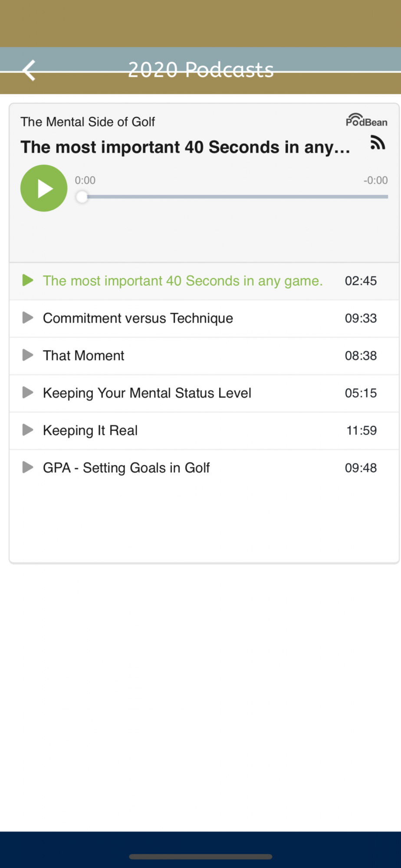Hit the play triangle beside Keeping It Real
Image resolution: width=401 pixels, height=868 pixels.
pos(28,430)
